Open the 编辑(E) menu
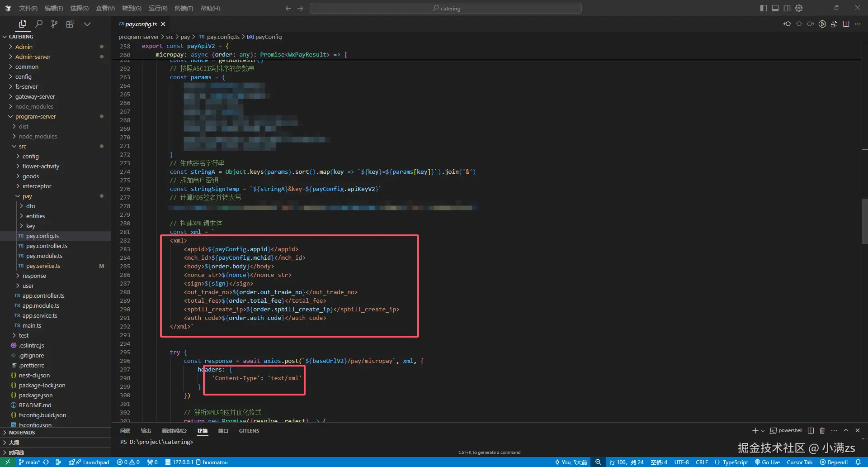 [54, 8]
